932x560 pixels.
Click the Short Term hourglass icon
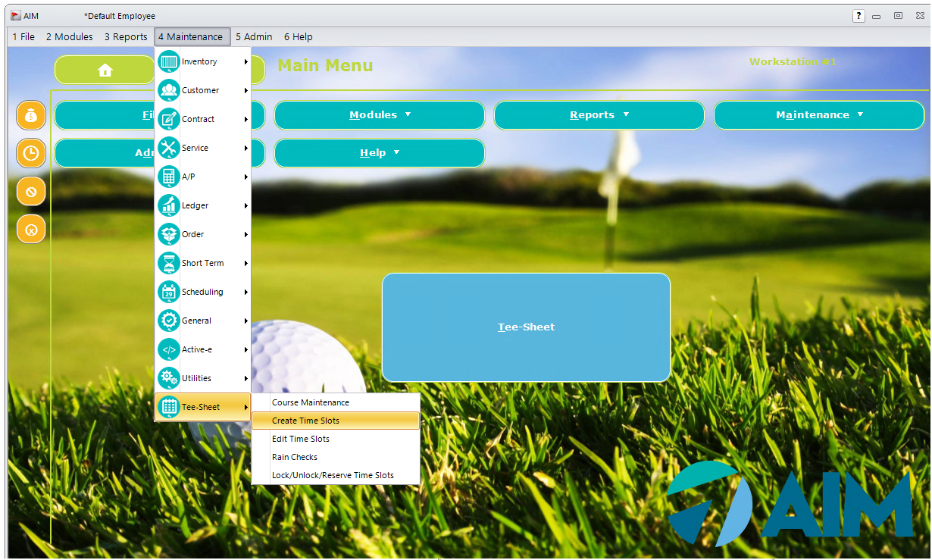[167, 263]
